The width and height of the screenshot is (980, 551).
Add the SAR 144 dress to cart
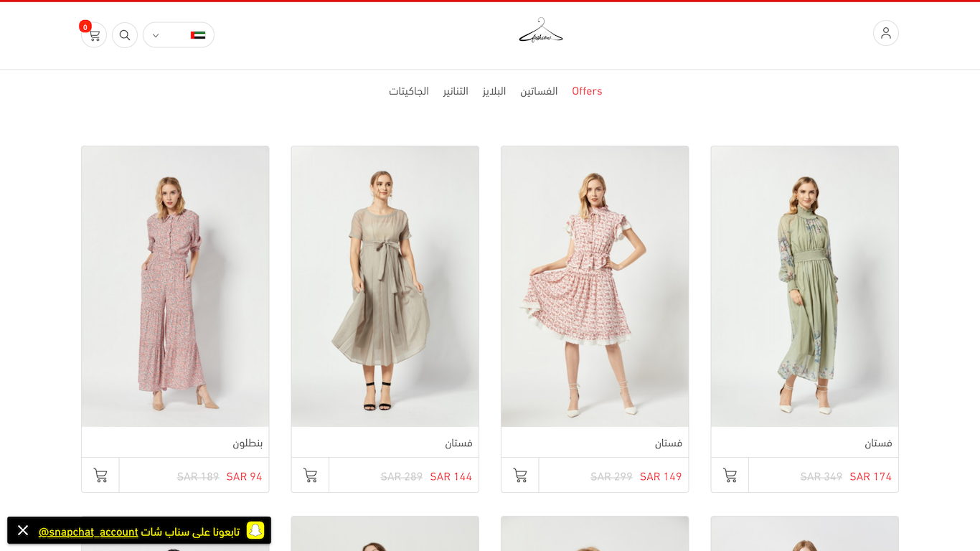310,475
